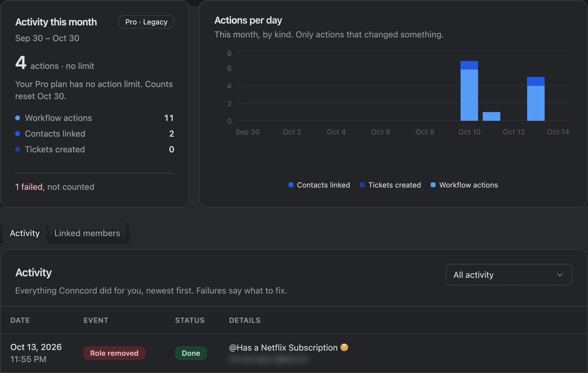Click the Oct 10 x-axis label
This screenshot has width=588, height=373.
(x=469, y=132)
